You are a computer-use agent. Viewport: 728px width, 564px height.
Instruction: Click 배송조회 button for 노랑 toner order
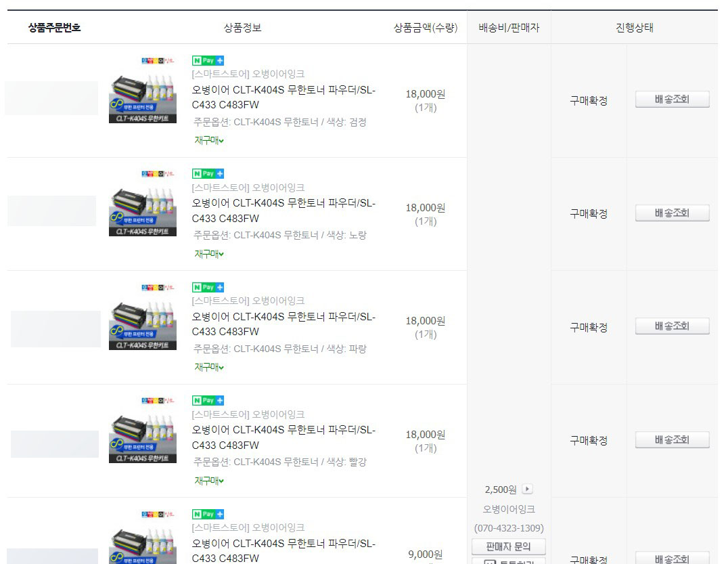pyautogui.click(x=673, y=213)
